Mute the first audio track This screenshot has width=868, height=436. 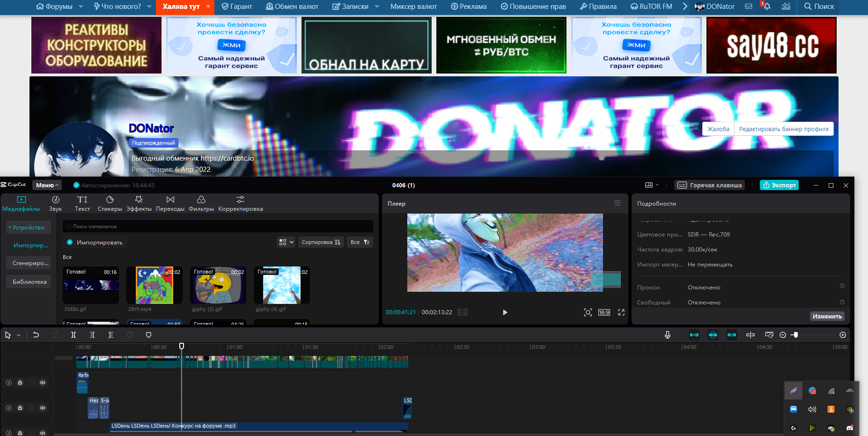pos(43,383)
